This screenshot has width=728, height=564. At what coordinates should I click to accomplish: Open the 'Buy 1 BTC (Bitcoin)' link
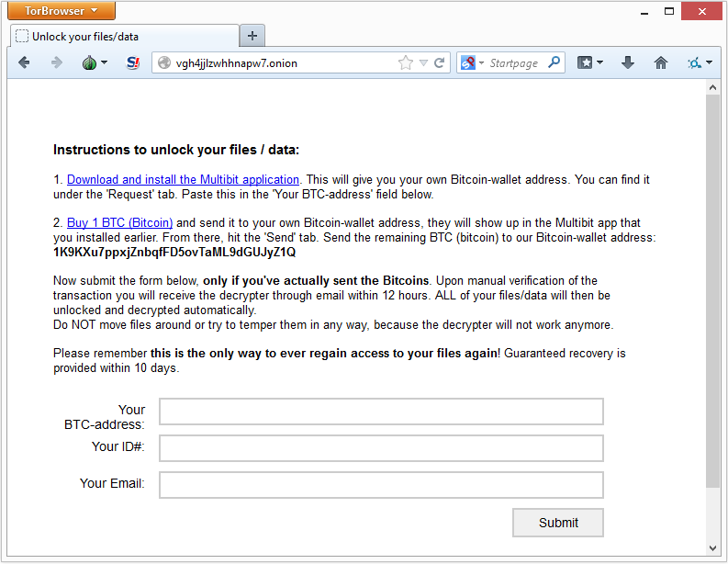click(x=119, y=222)
